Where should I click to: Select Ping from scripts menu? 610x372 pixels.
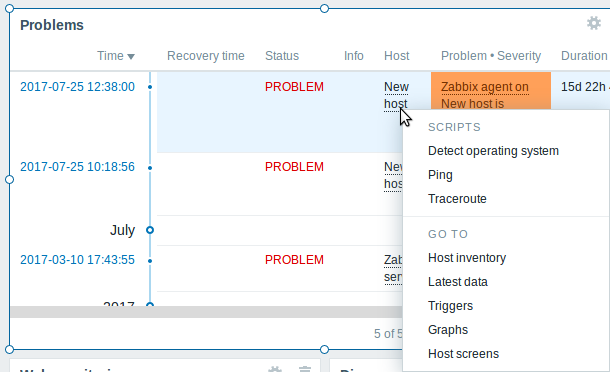440,175
